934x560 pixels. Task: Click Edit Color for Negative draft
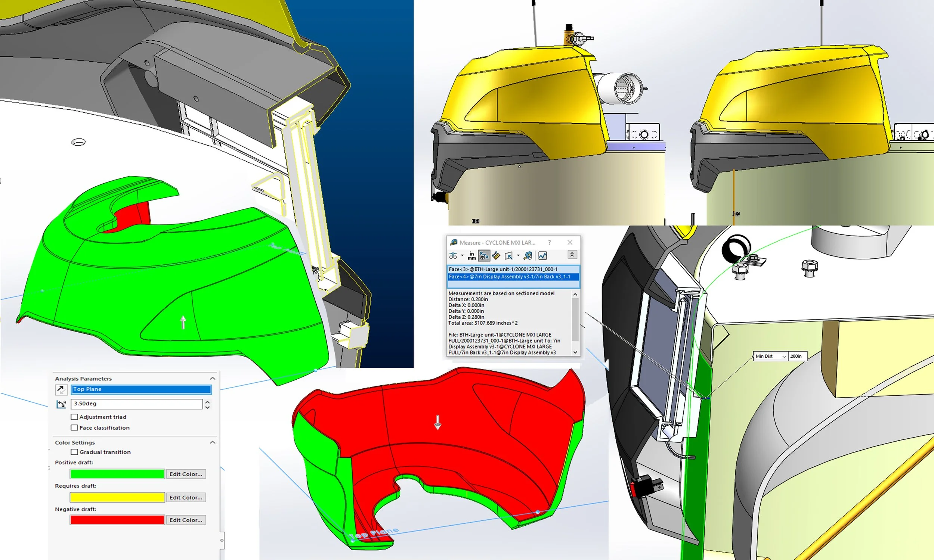point(185,520)
